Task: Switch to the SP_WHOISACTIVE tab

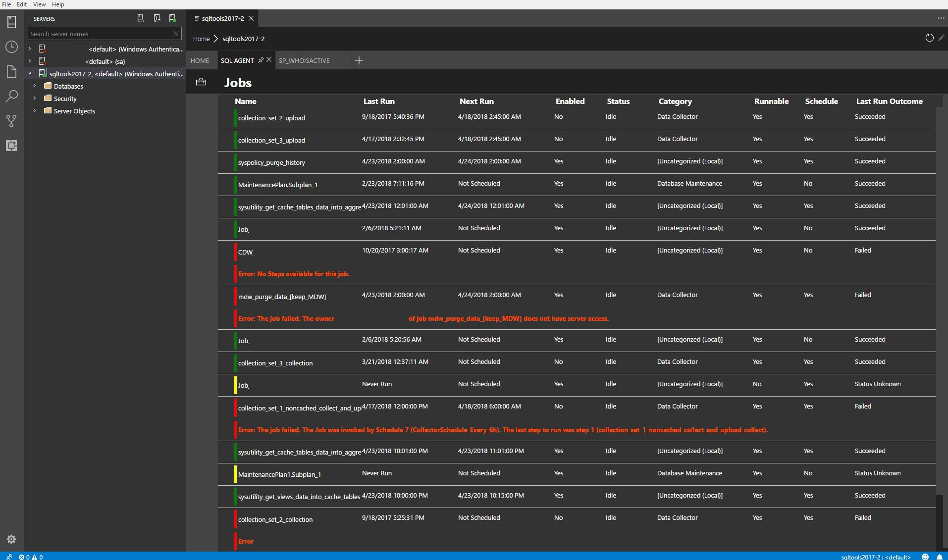Action: (304, 60)
